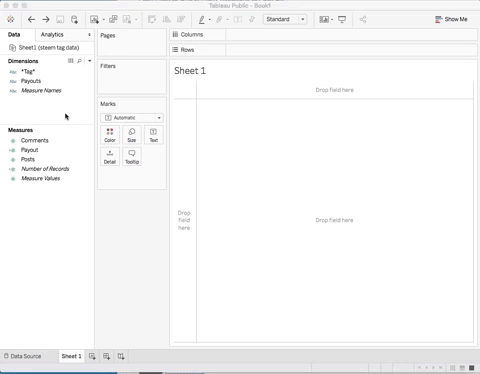The width and height of the screenshot is (480, 374).
Task: Switch to the Data tab
Action: coord(14,35)
